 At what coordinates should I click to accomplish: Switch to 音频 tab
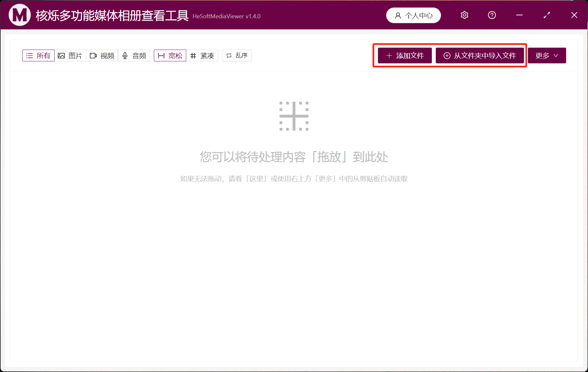(x=134, y=55)
